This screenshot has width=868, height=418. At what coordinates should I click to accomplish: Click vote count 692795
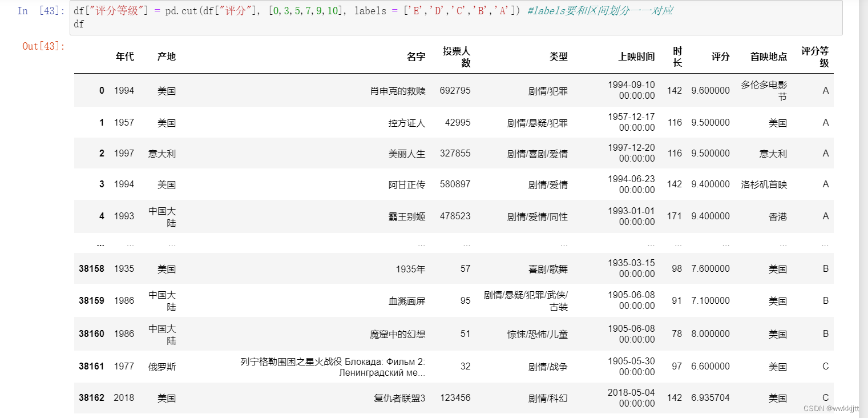(x=455, y=90)
